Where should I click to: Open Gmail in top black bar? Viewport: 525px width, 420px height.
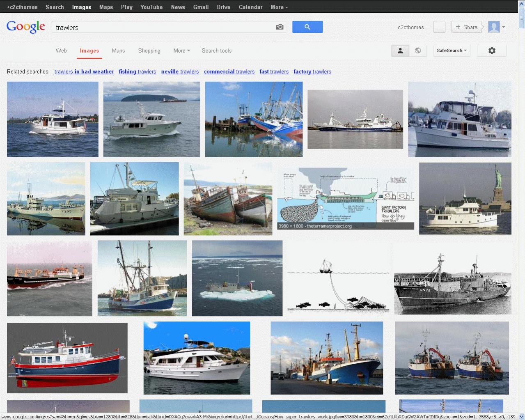coord(201,7)
